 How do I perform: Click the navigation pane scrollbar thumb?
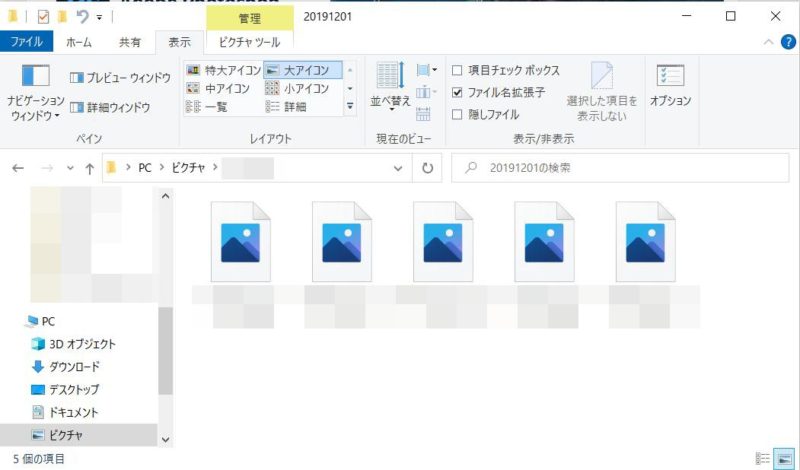[165, 351]
